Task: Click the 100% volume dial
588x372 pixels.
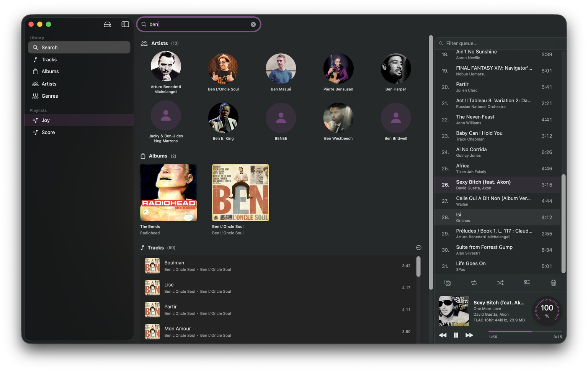Action: point(547,311)
